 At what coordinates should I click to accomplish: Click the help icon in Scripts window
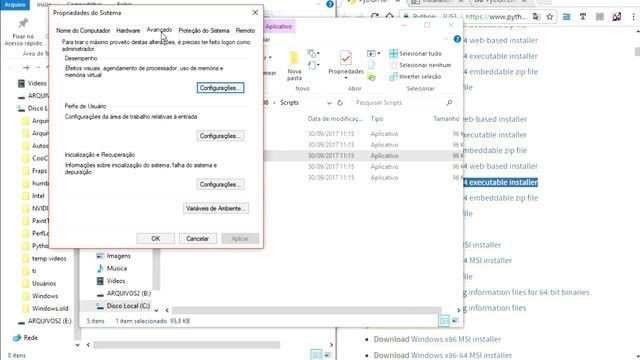457,39
